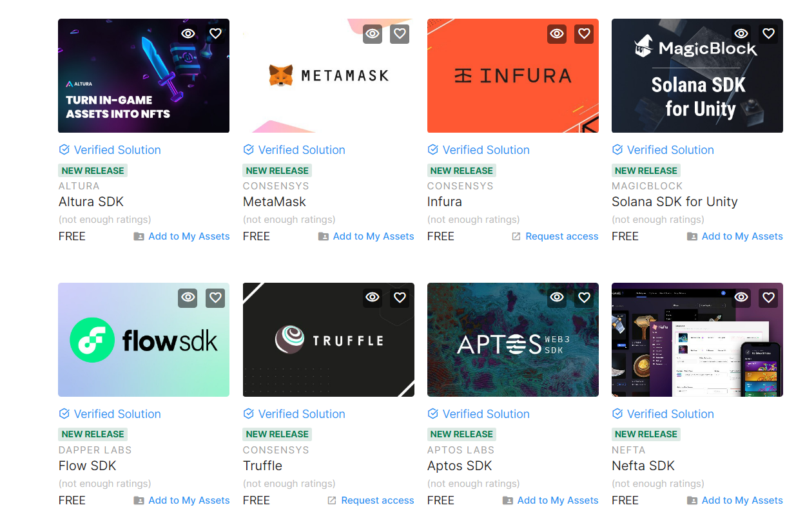796x532 pixels.
Task: Click NEW RELEASE badge on Infura
Action: point(461,171)
